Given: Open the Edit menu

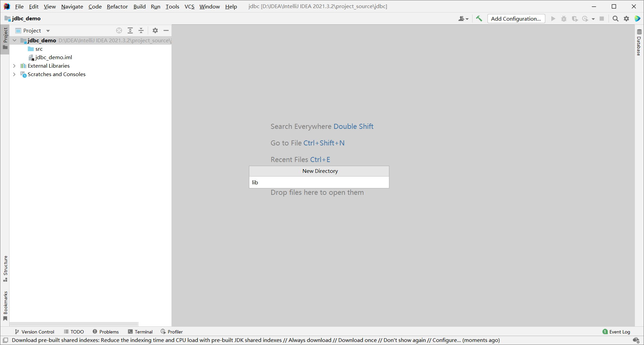Looking at the screenshot, I should point(33,6).
